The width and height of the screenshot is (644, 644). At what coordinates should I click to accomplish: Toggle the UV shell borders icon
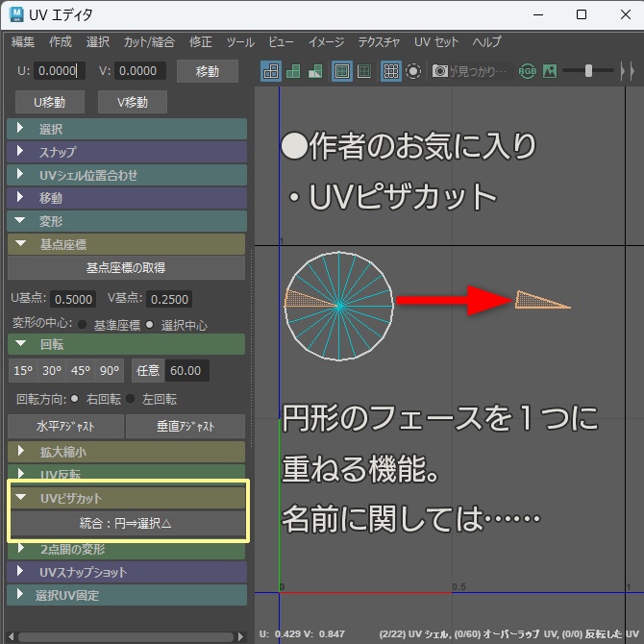364,71
